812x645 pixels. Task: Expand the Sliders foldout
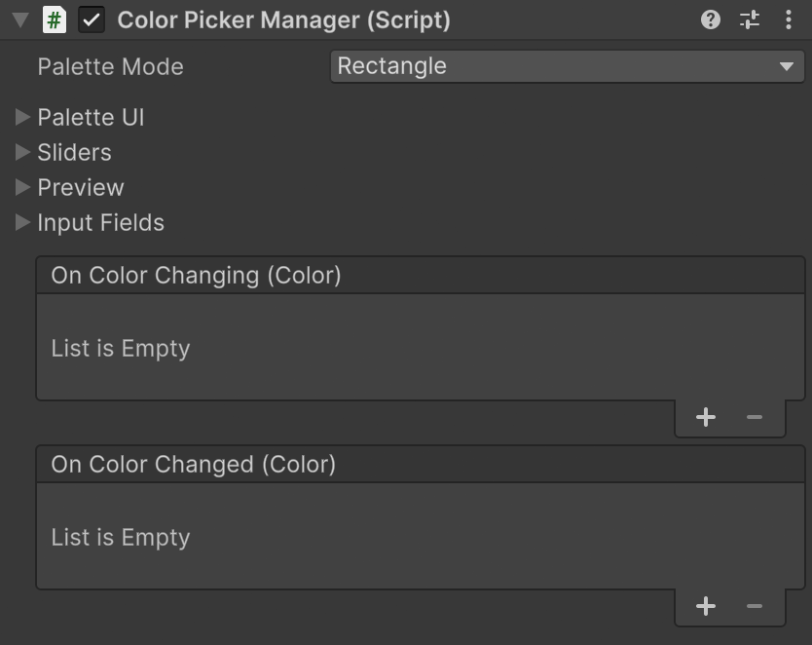click(23, 153)
